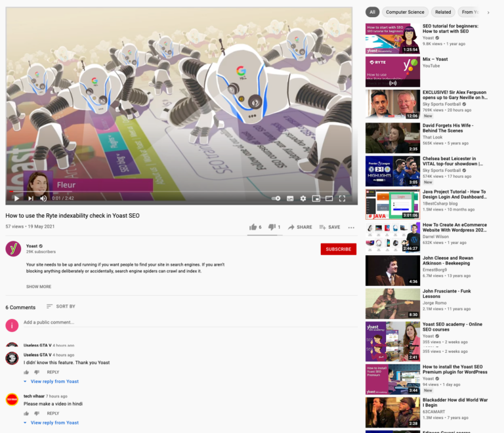The width and height of the screenshot is (504, 433).
Task: Select the Related filter chip
Action: coord(443,12)
